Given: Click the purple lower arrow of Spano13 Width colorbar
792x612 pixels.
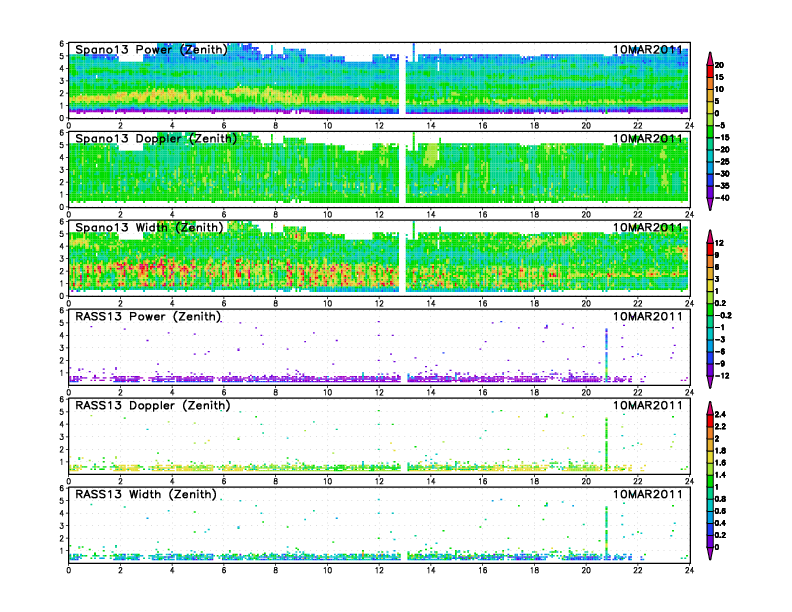Looking at the screenshot, I should pos(710,382).
